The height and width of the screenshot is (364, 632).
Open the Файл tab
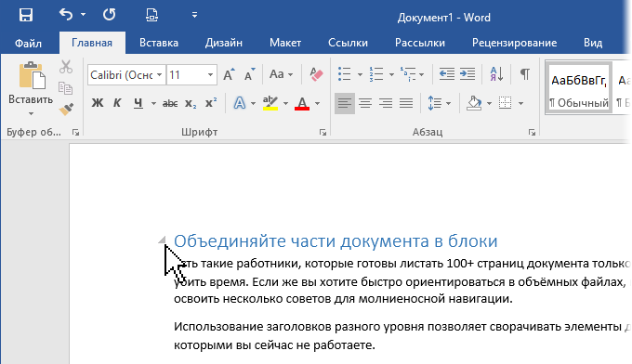[x=28, y=43]
